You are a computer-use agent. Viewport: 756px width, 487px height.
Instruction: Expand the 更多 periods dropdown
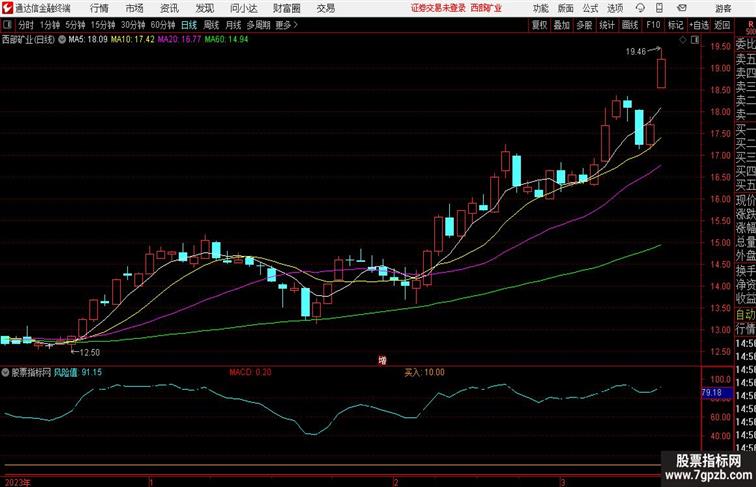[x=286, y=25]
